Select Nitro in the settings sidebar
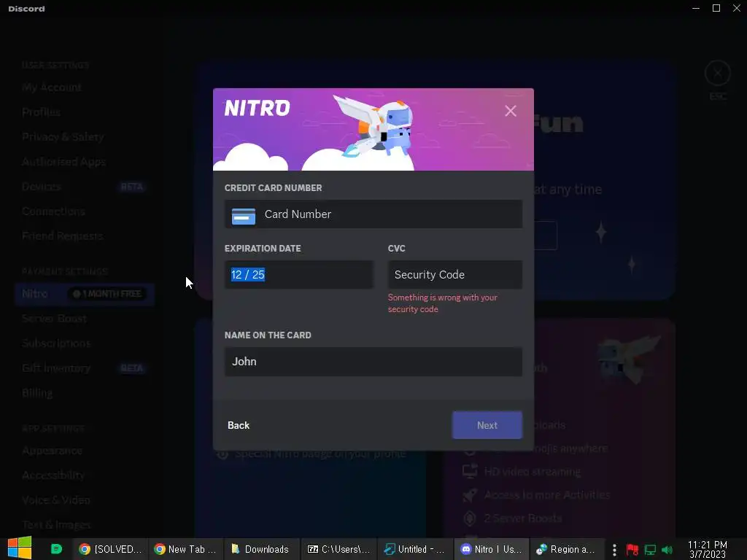 click(85, 294)
